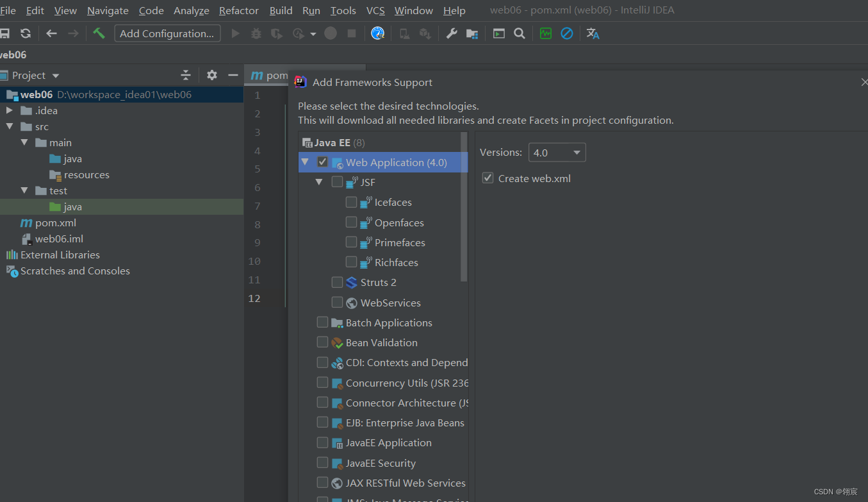Check the Openfaces checkbox
The height and width of the screenshot is (502, 868).
(351, 222)
